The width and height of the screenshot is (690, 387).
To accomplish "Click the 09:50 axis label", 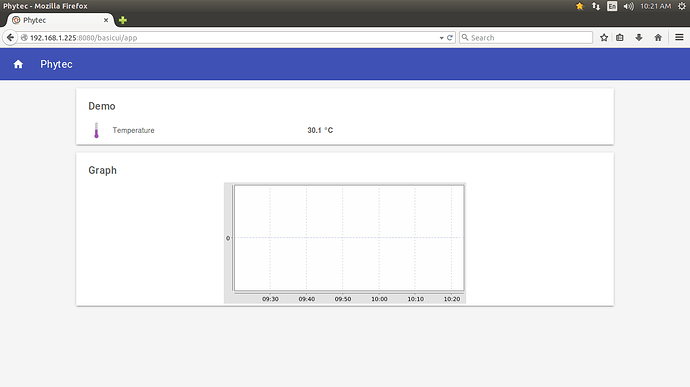I will click(x=343, y=299).
